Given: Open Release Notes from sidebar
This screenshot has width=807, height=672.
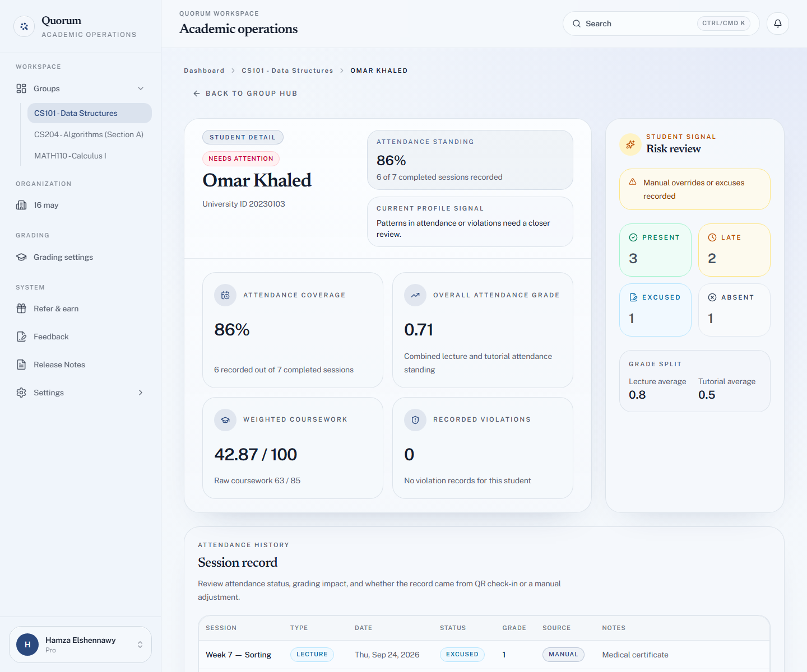Looking at the screenshot, I should click(81, 365).
